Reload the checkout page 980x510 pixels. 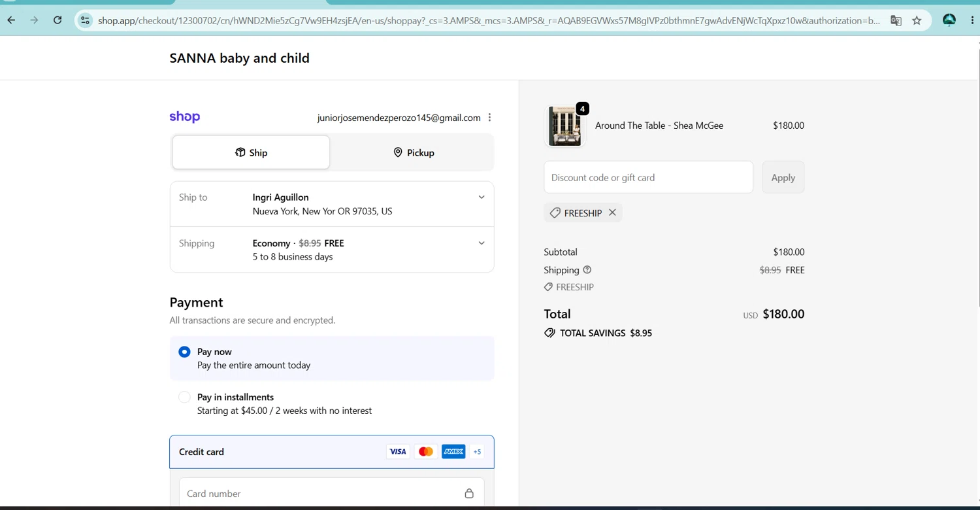pos(57,20)
